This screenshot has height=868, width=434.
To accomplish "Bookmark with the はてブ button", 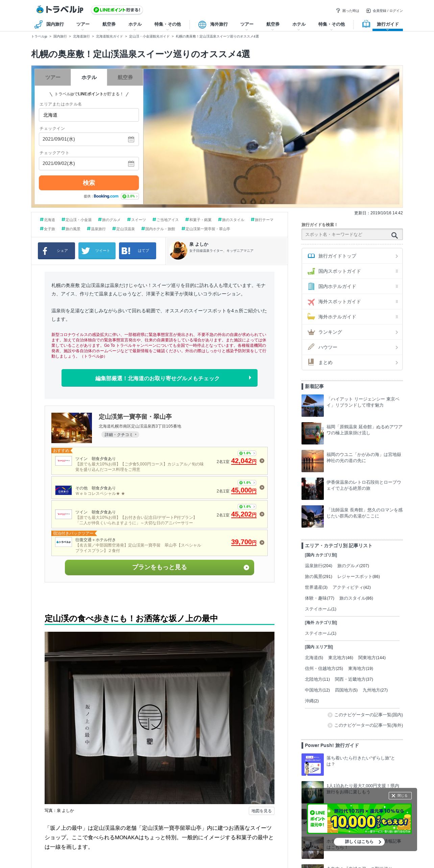I will [x=138, y=251].
